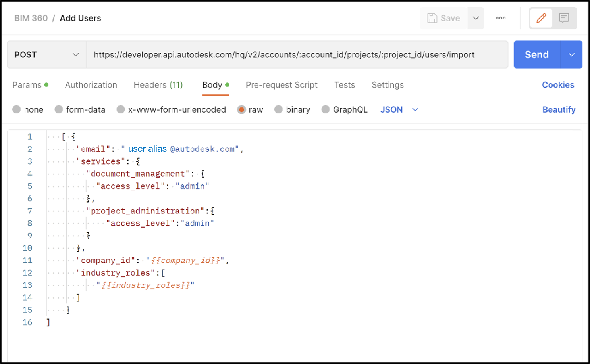Select the form-data body type
This screenshot has width=590, height=364.
point(80,109)
